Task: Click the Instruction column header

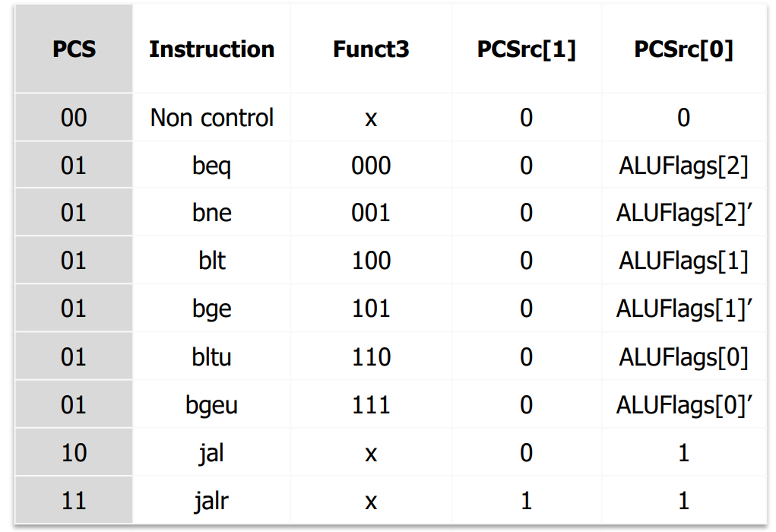Action: [x=211, y=49]
